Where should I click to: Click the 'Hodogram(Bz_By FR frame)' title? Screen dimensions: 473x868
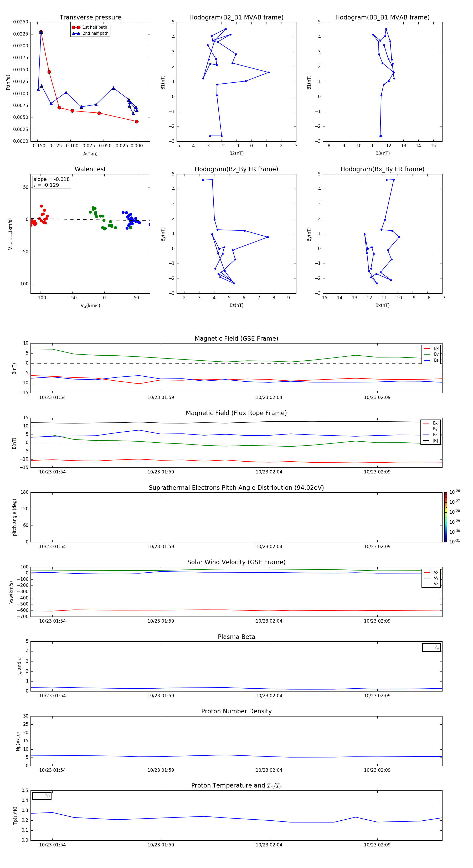tap(236, 169)
